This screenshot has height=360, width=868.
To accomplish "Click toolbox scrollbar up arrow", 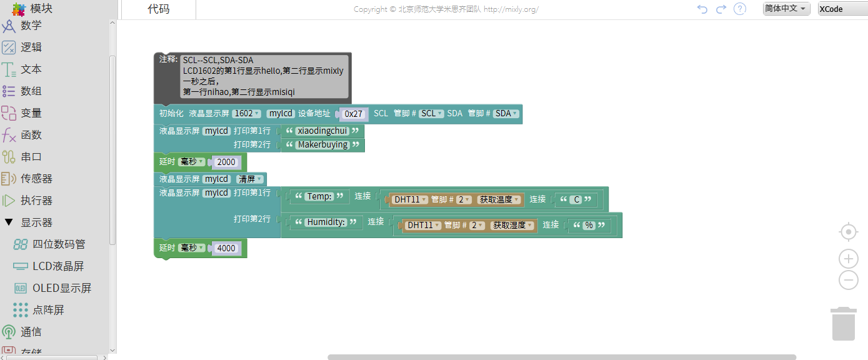I will 112,23.
